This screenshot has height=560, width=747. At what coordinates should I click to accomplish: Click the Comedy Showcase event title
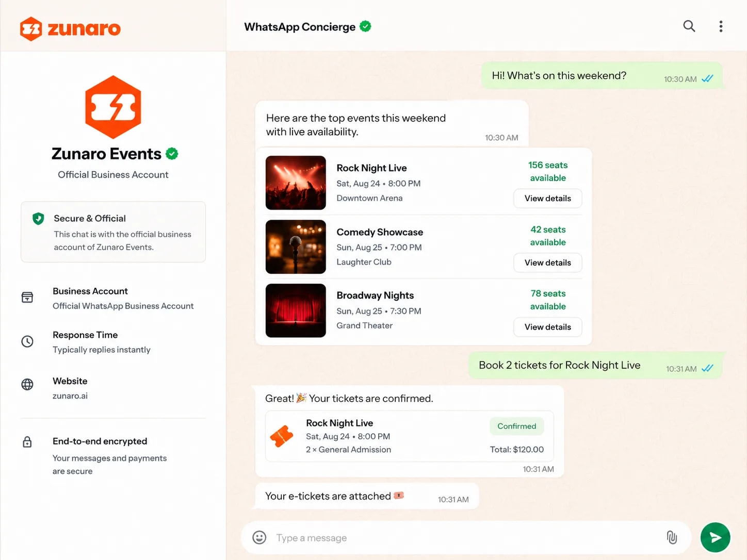380,232
